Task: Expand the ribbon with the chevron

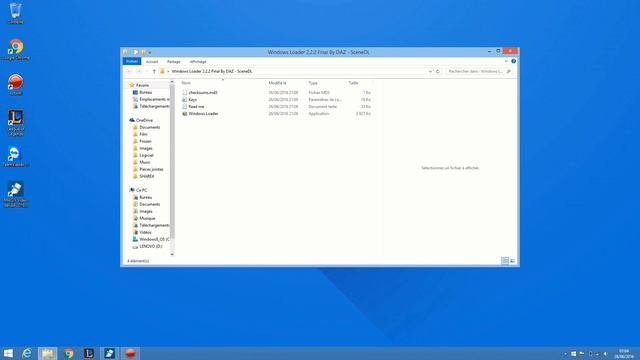Action: (506, 61)
